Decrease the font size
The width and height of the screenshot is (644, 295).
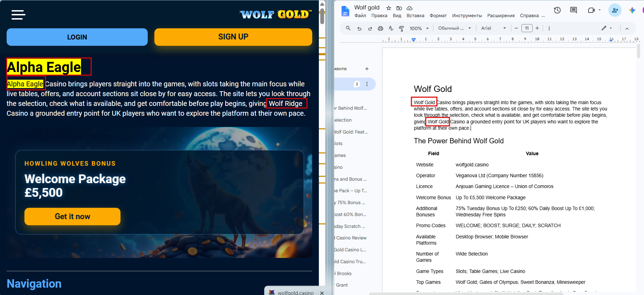click(516, 28)
